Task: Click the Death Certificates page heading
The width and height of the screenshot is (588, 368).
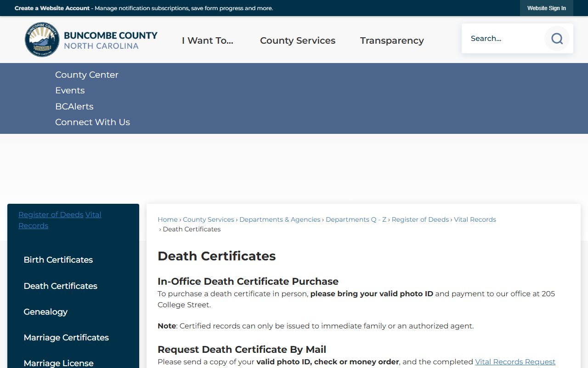Action: point(217,256)
